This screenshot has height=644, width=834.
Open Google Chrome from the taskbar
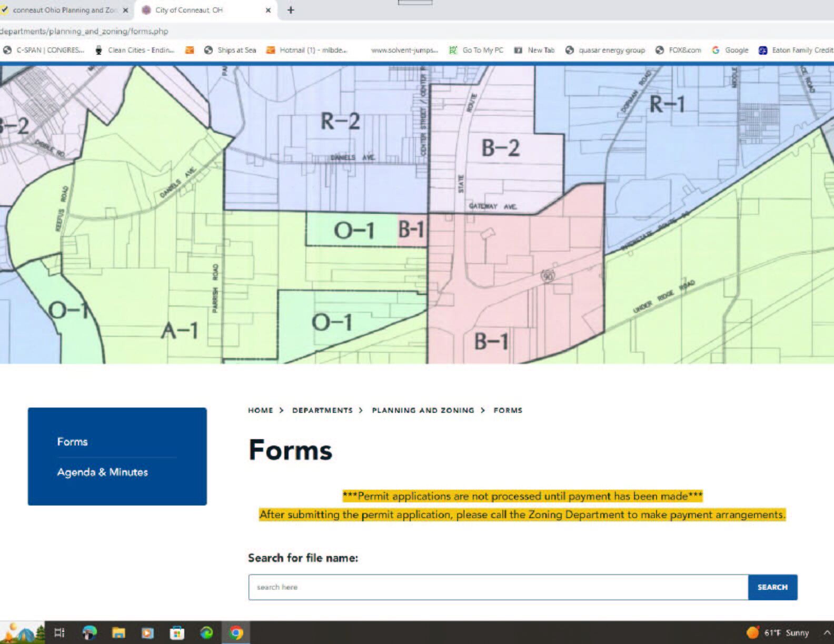coord(236,632)
